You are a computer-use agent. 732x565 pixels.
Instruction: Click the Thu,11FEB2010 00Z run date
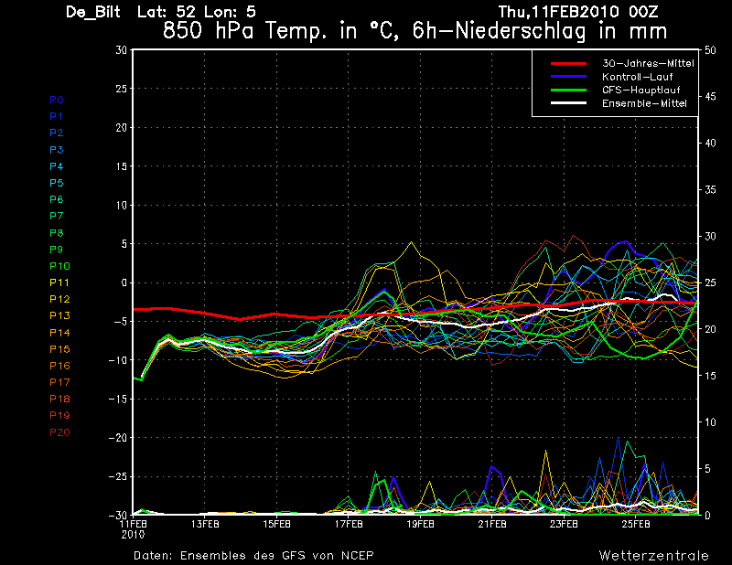(578, 12)
